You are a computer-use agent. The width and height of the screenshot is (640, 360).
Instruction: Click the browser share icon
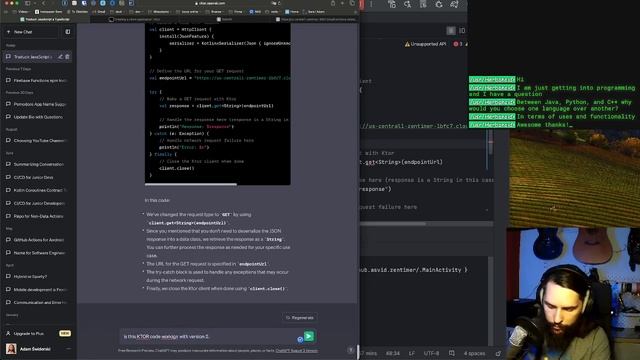pos(333,3)
